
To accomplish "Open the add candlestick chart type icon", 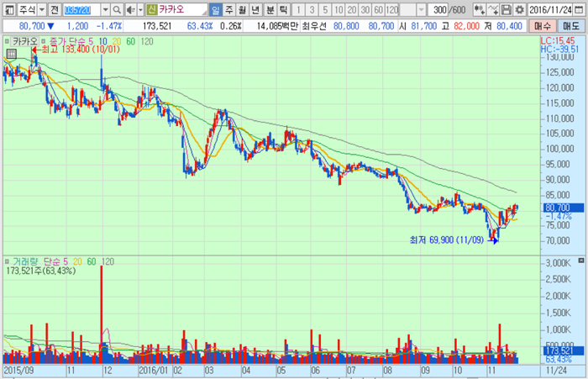I will click(480, 10).
